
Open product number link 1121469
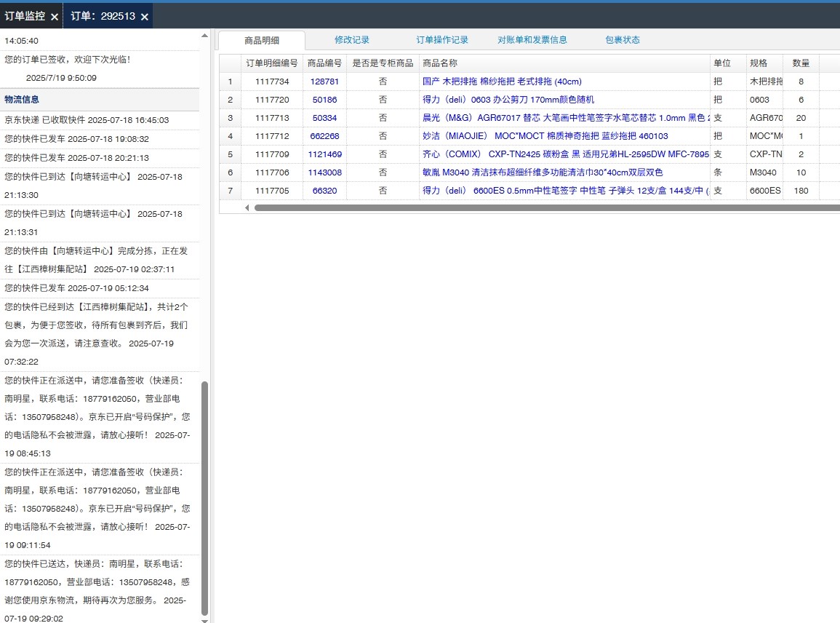coord(324,154)
